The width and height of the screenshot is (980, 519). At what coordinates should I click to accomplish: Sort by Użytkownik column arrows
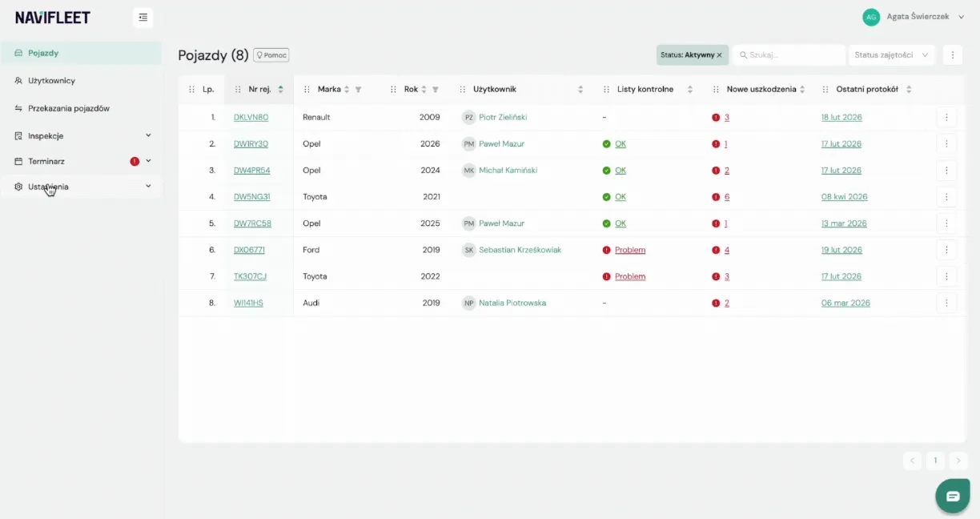pos(580,90)
